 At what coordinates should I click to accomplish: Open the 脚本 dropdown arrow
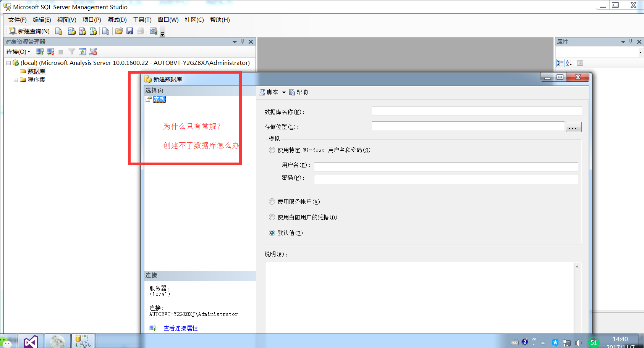point(284,92)
